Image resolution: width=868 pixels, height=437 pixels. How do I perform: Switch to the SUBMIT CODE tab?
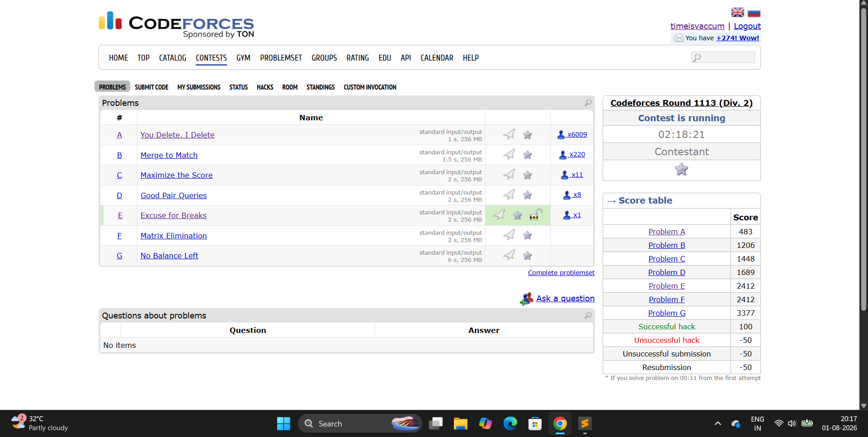coord(151,87)
